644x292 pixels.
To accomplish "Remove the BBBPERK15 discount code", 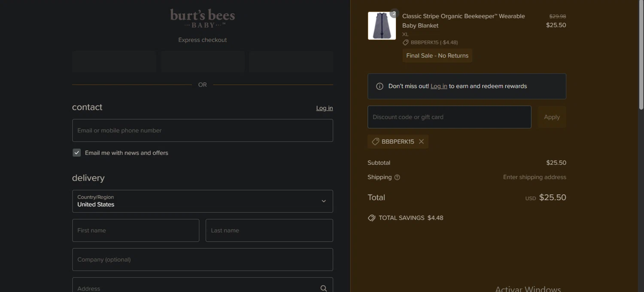I will [x=421, y=141].
